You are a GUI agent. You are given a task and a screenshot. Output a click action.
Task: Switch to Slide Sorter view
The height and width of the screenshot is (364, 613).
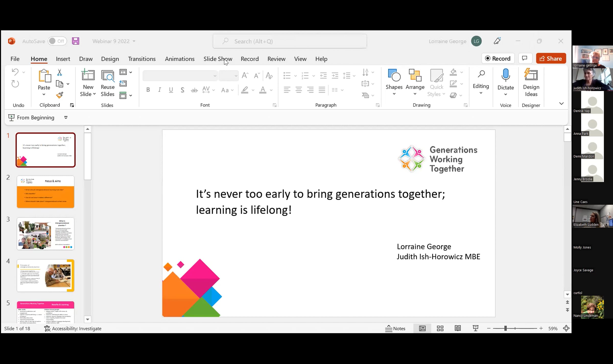440,329
